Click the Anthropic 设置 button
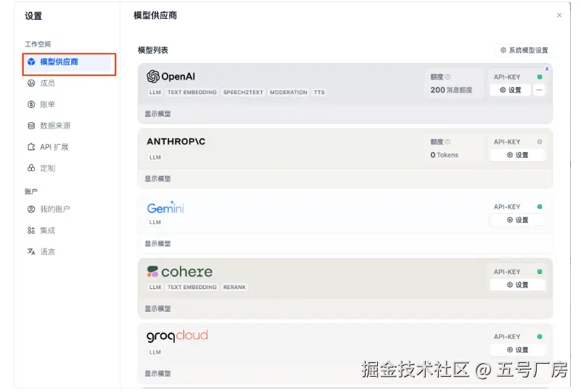Image resolution: width=581 pixels, height=392 pixels. click(x=518, y=155)
